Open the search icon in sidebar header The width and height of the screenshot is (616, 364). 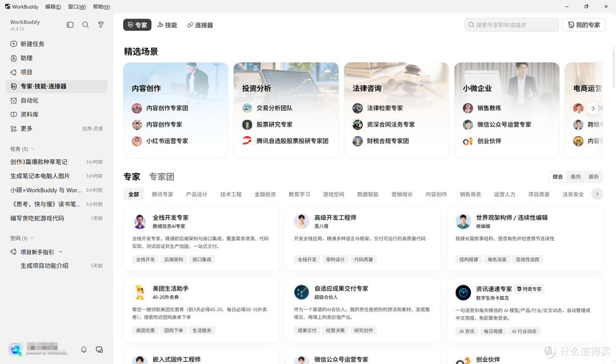85,24
